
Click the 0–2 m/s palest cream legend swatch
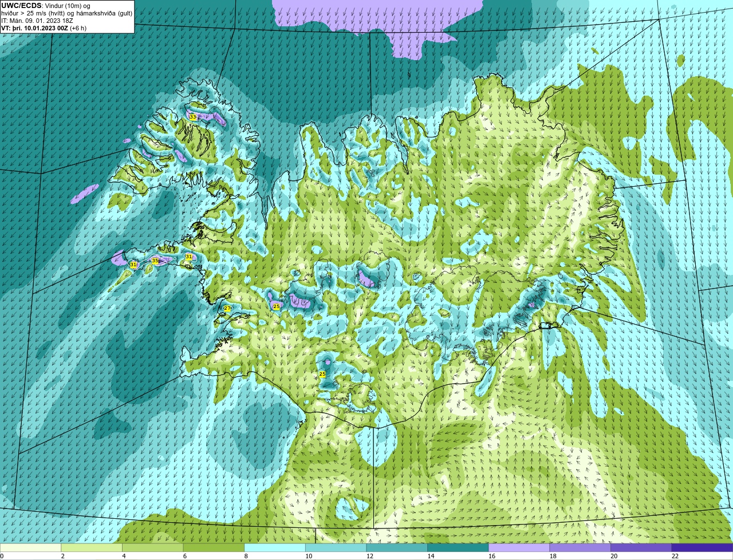click(x=30, y=547)
